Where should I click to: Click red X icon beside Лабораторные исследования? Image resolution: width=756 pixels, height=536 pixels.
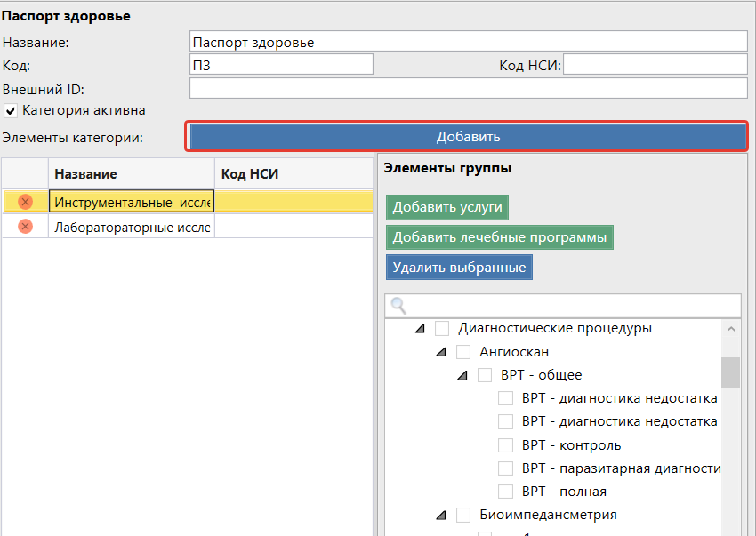(25, 227)
